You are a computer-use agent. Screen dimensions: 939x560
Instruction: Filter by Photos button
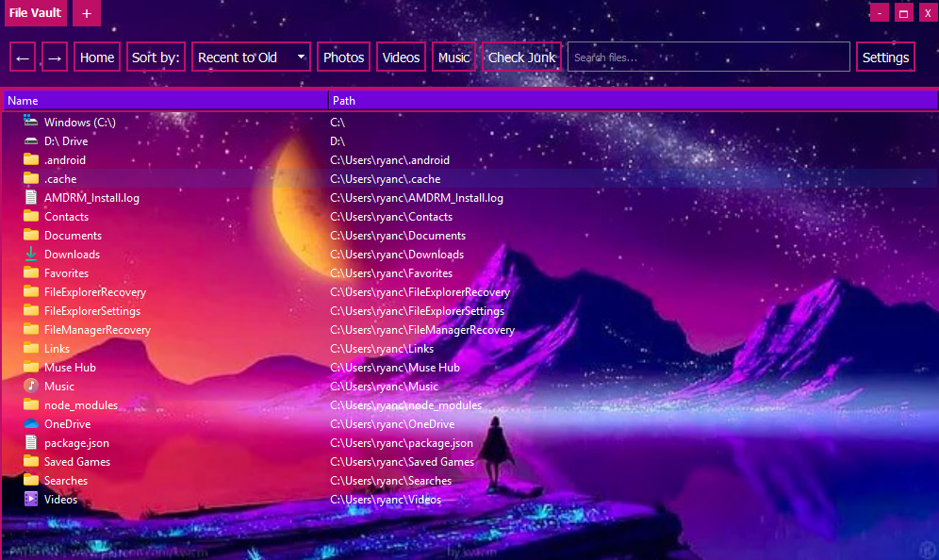point(343,57)
